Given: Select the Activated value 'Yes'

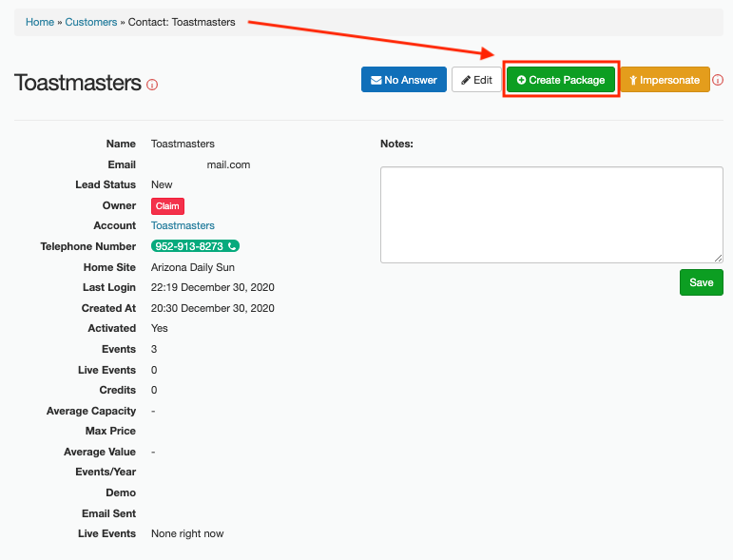Looking at the screenshot, I should (x=160, y=329).
